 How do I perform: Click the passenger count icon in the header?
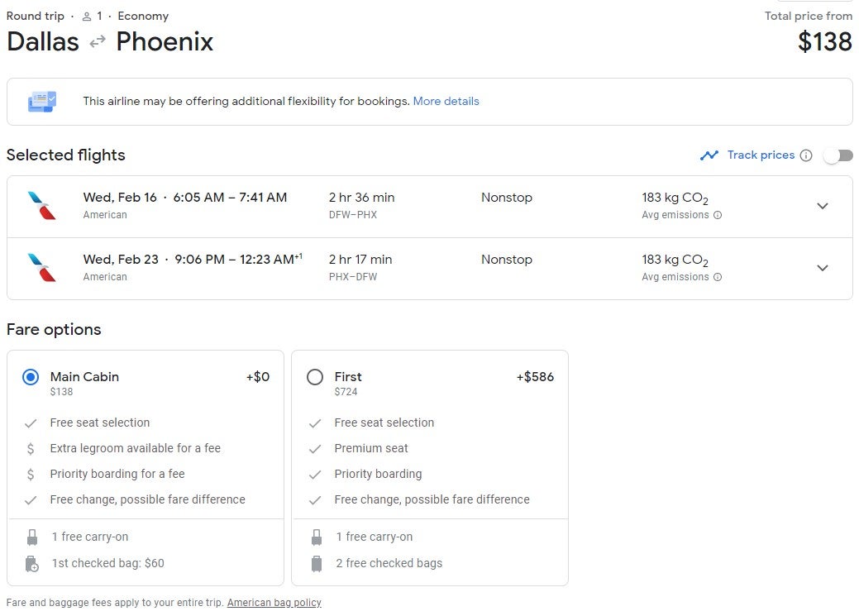(87, 16)
